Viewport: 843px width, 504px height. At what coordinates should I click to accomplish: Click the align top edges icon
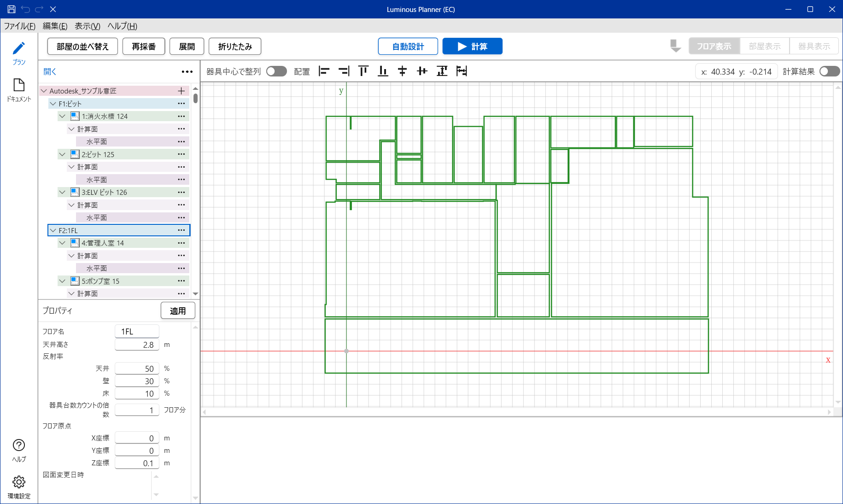pyautogui.click(x=363, y=71)
